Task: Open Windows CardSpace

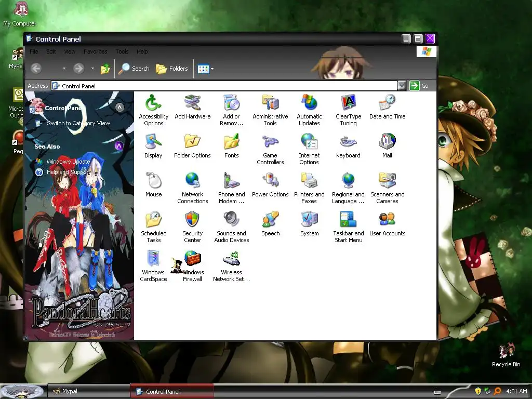Action: (153, 265)
